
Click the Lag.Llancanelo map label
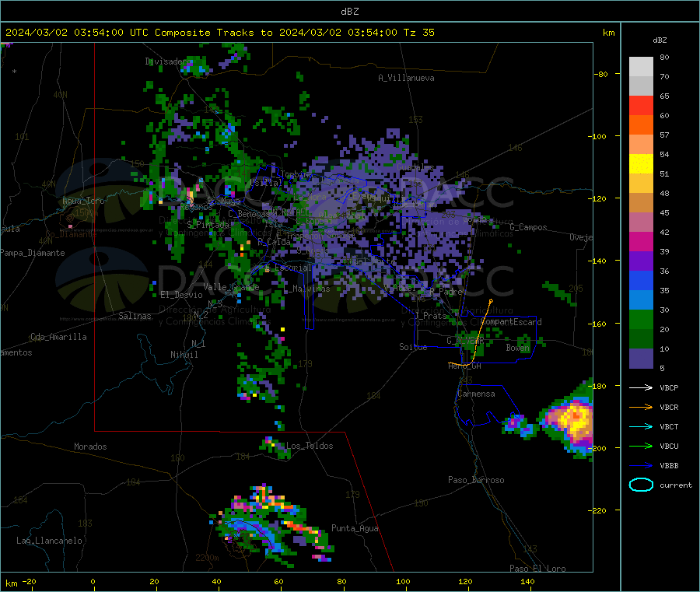tap(49, 541)
